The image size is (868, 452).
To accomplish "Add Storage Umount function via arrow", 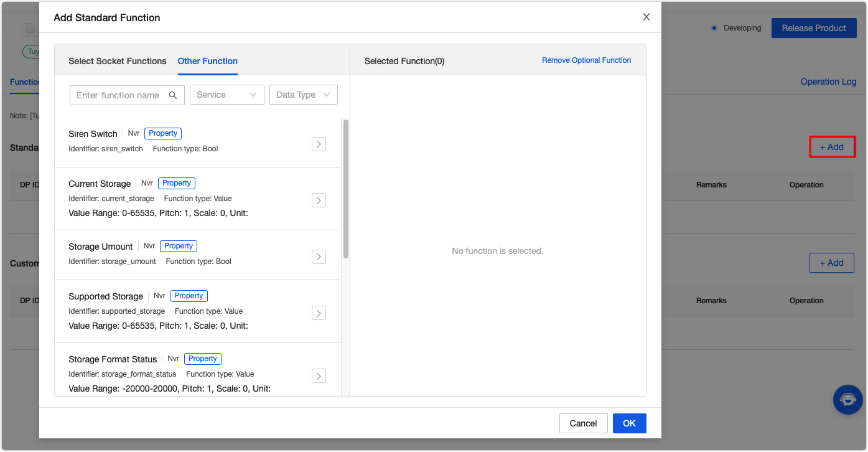I will point(319,257).
